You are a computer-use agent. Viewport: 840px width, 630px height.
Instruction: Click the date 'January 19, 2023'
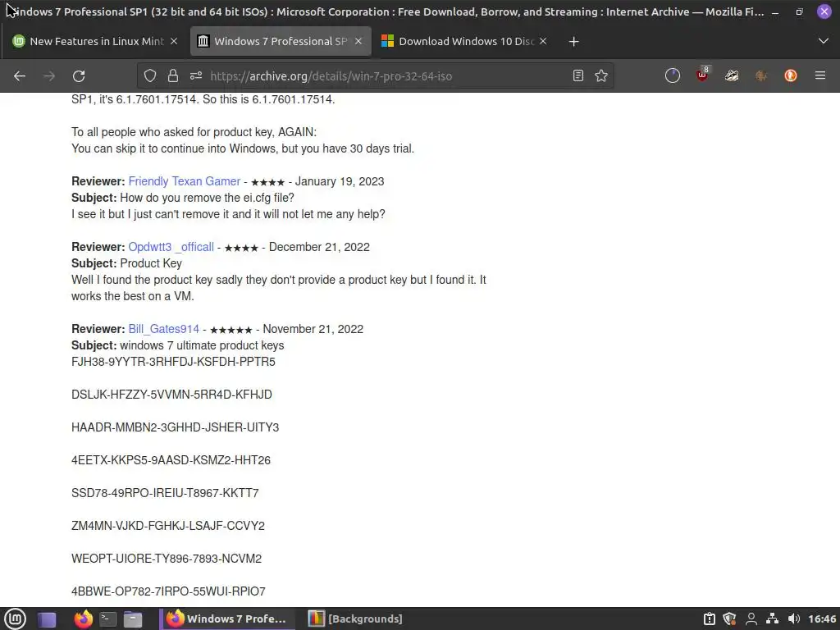pyautogui.click(x=340, y=181)
